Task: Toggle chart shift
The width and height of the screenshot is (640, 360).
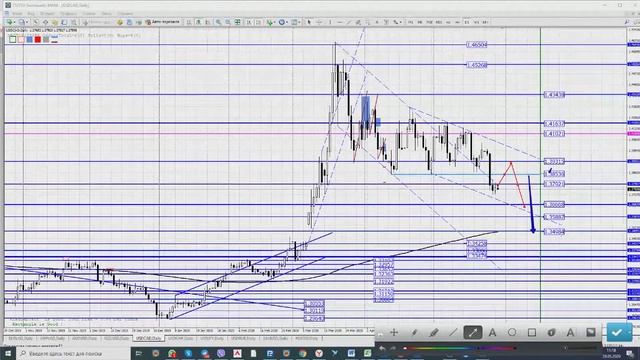Action: click(x=258, y=22)
